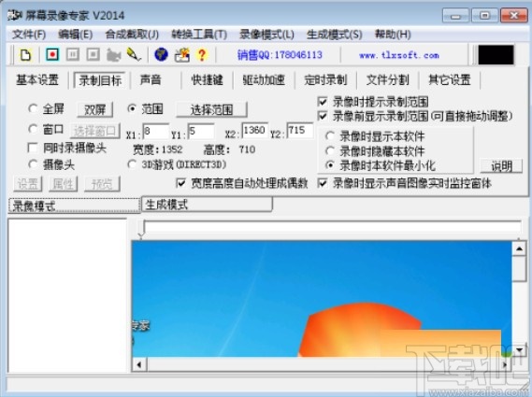
Task: Select the pen annotation toolbar icon
Action: coord(134,54)
